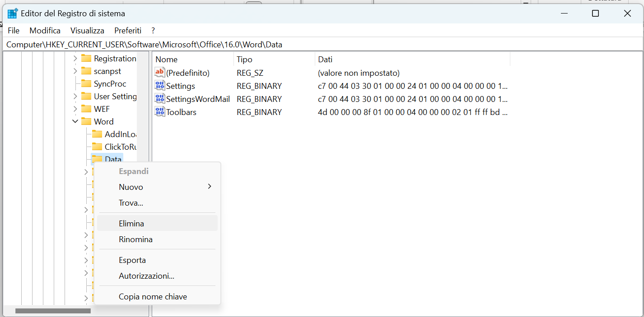Click REG_BINARY type in the Settings row
Viewport: 644px width, 317px height.
point(259,86)
